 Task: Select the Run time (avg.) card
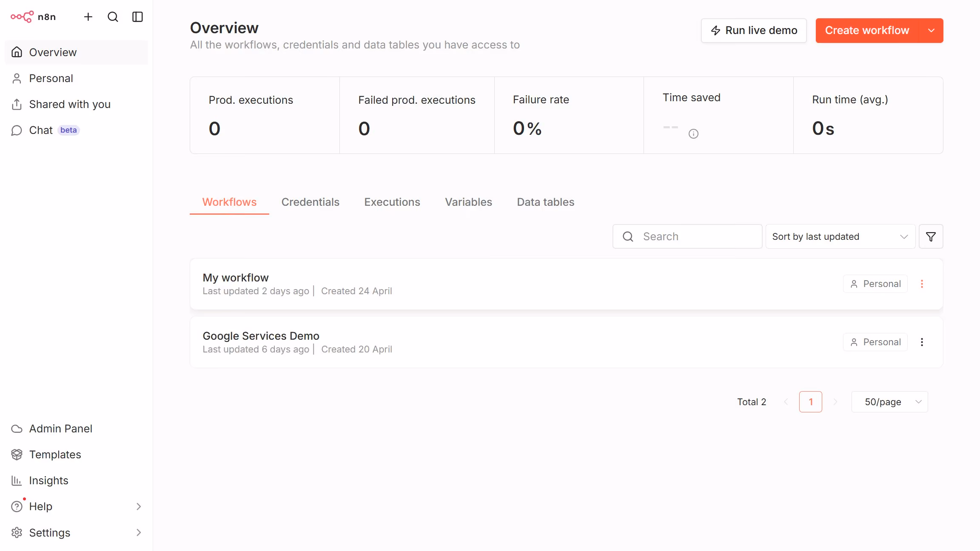click(868, 115)
